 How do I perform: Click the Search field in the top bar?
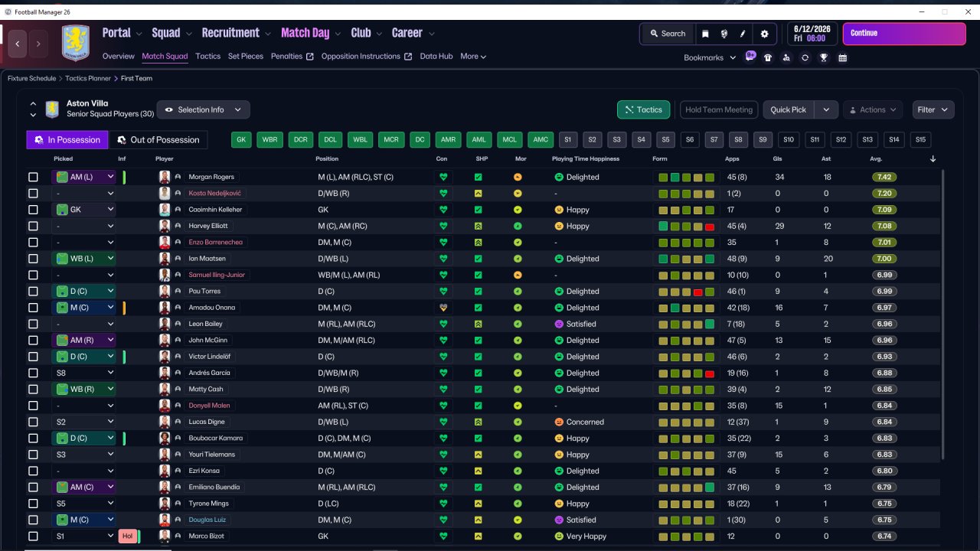point(668,34)
